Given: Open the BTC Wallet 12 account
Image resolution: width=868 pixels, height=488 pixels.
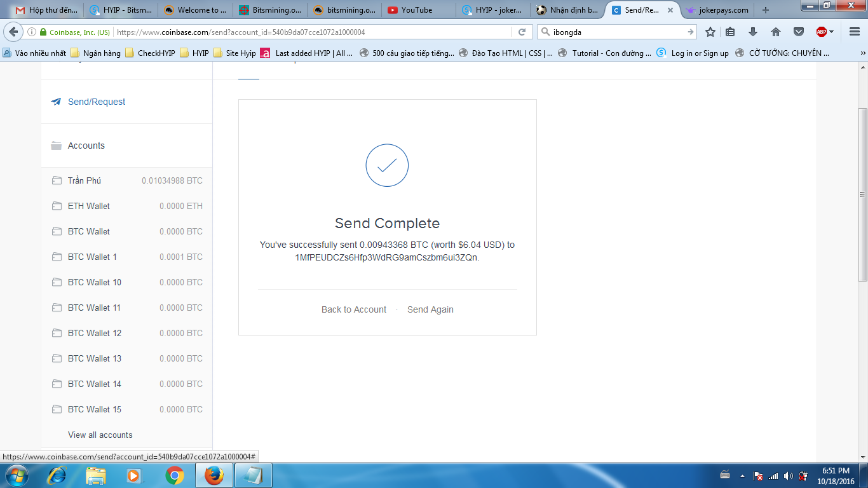Looking at the screenshot, I should click(127, 333).
